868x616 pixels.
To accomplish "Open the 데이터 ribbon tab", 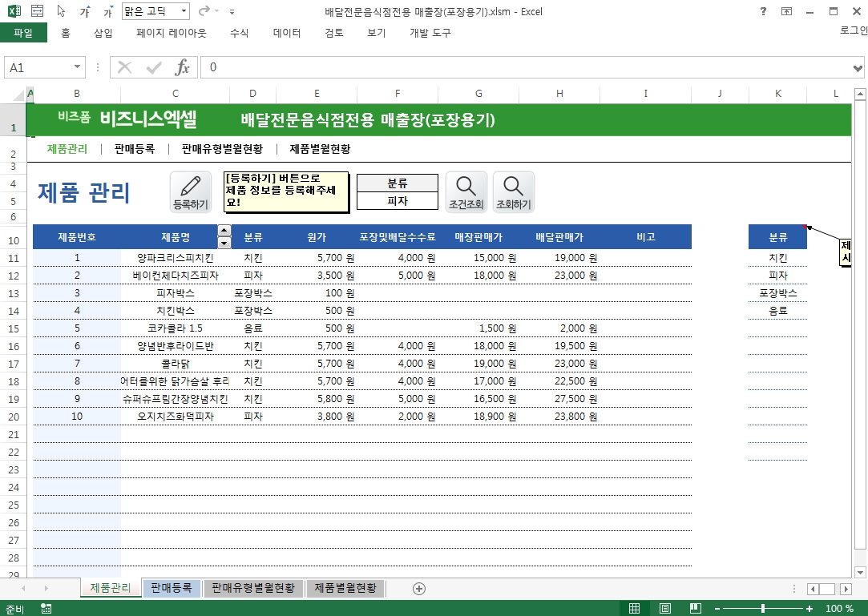I will coord(287,33).
